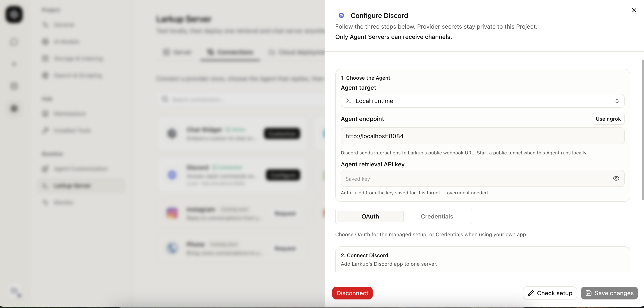Reveal the saved API key with eye icon

[616, 178]
